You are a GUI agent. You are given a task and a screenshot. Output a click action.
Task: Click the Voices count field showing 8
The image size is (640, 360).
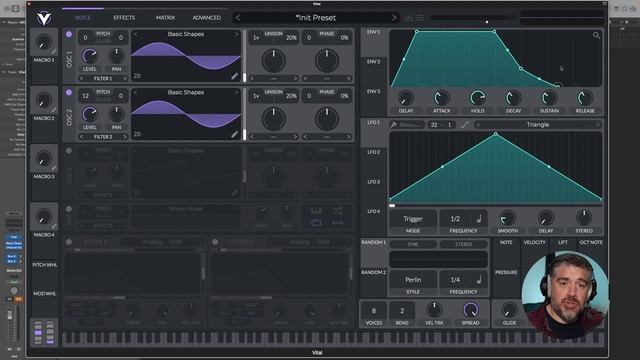tap(373, 311)
